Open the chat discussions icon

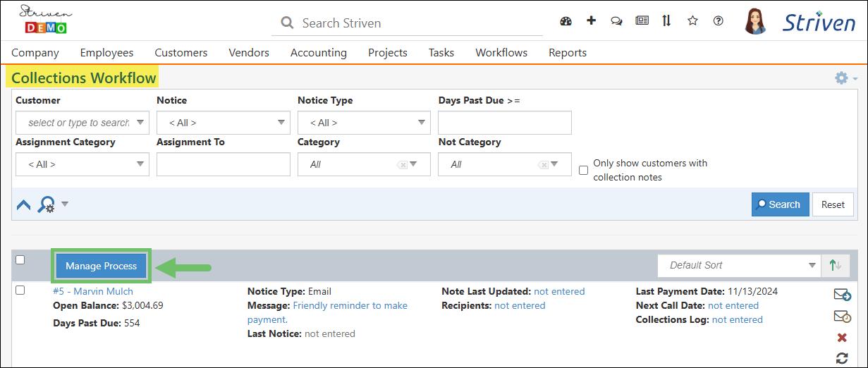[616, 21]
